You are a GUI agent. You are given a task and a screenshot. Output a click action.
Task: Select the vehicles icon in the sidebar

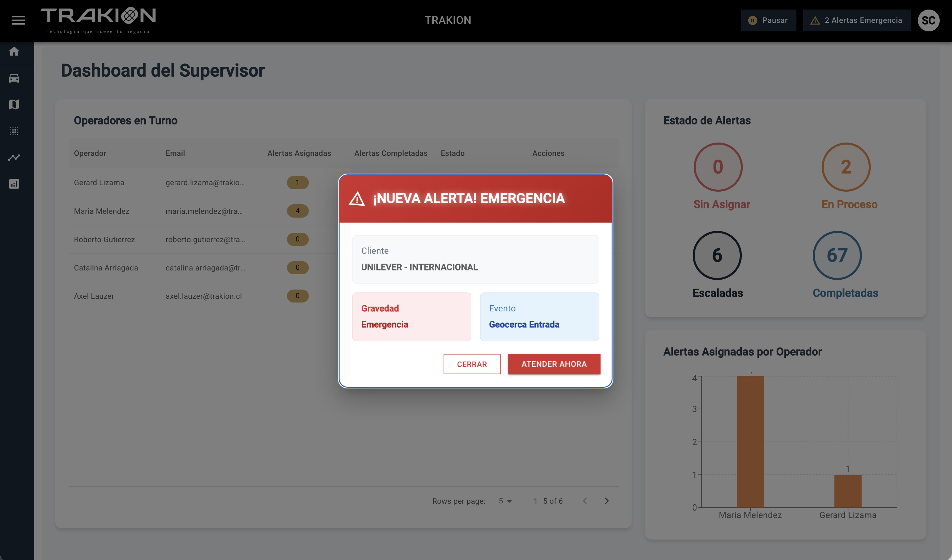coord(14,78)
